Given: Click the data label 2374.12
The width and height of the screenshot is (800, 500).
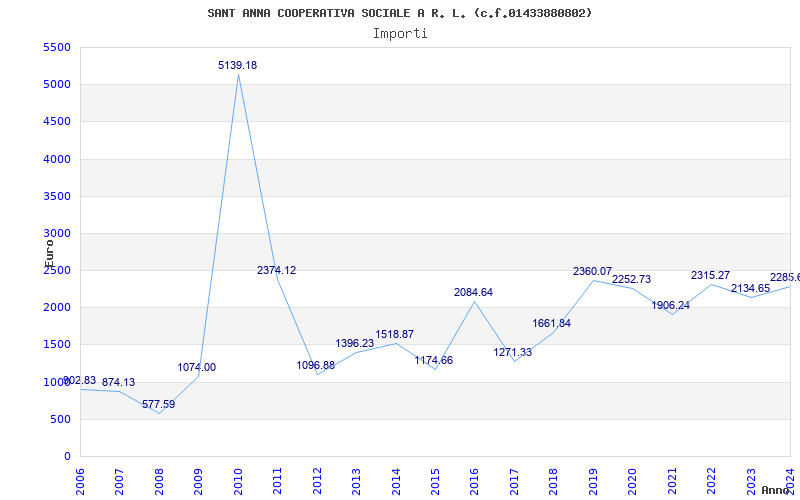Looking at the screenshot, I should pos(276,270).
